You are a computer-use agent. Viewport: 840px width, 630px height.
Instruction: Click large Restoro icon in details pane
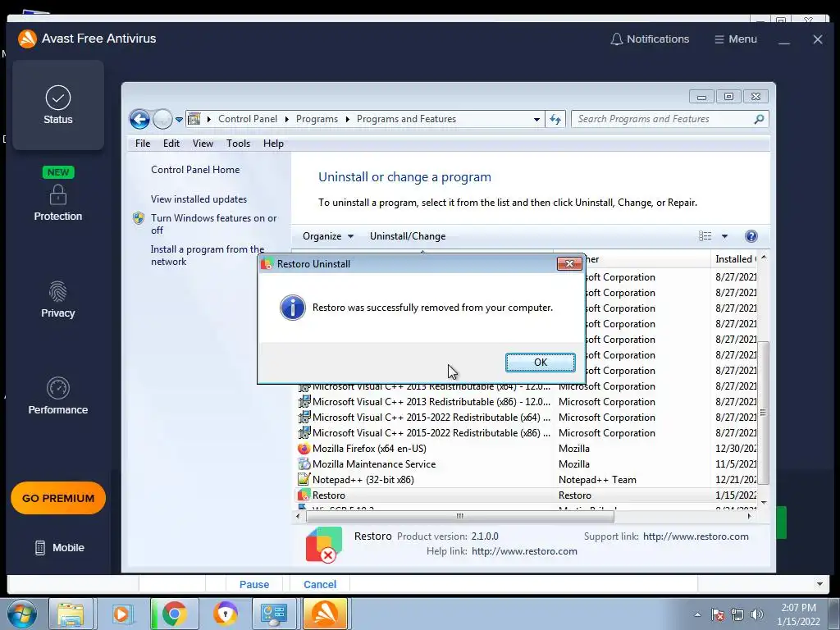pyautogui.click(x=323, y=545)
